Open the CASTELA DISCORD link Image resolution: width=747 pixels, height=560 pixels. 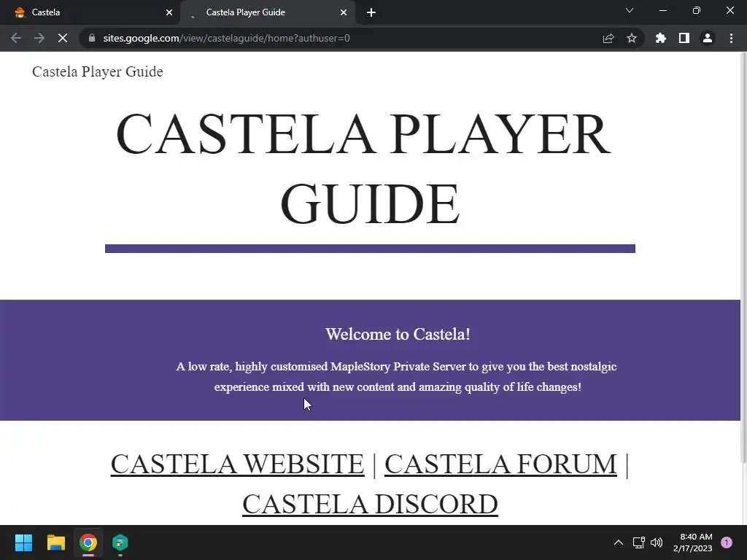tap(370, 505)
